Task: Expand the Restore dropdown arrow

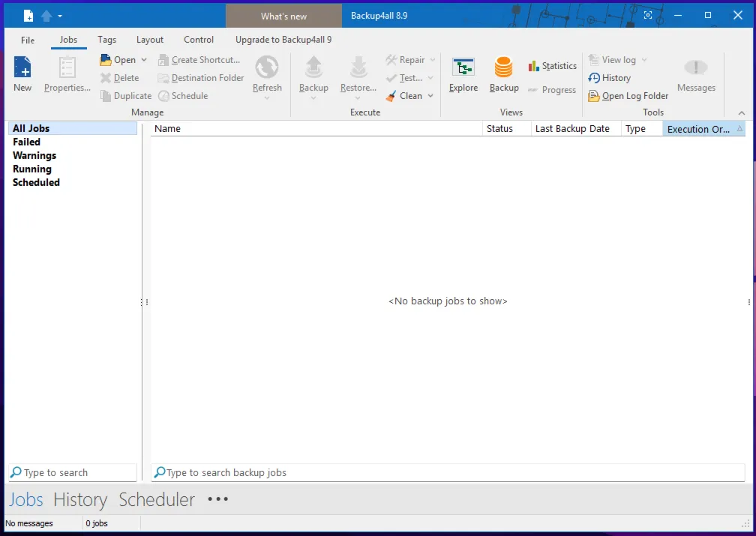Action: click(358, 98)
